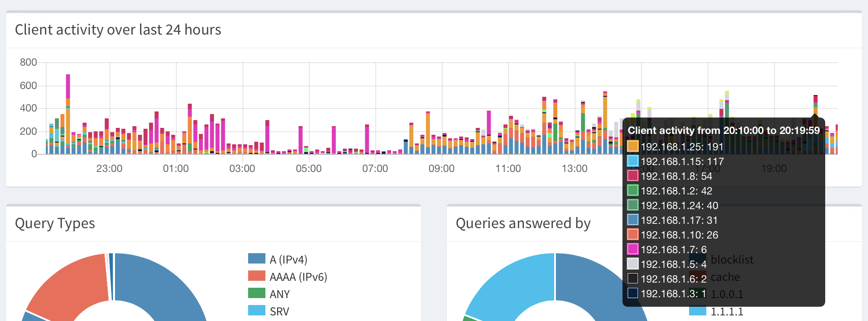This screenshot has width=868, height=321.
Task: Click the 01:00 time axis label
Action: (x=176, y=168)
